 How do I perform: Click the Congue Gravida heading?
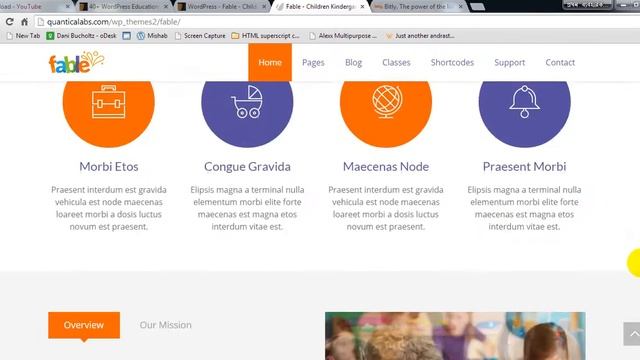247,167
